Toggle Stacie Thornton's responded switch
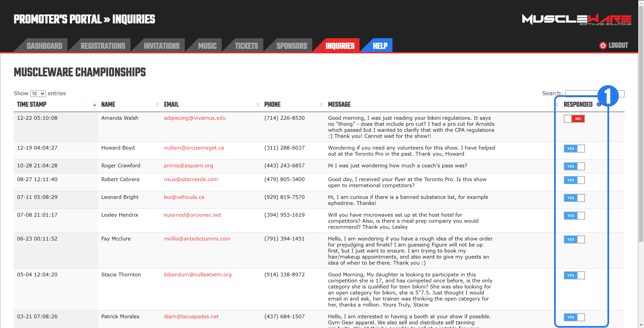The image size is (644, 328). (574, 275)
